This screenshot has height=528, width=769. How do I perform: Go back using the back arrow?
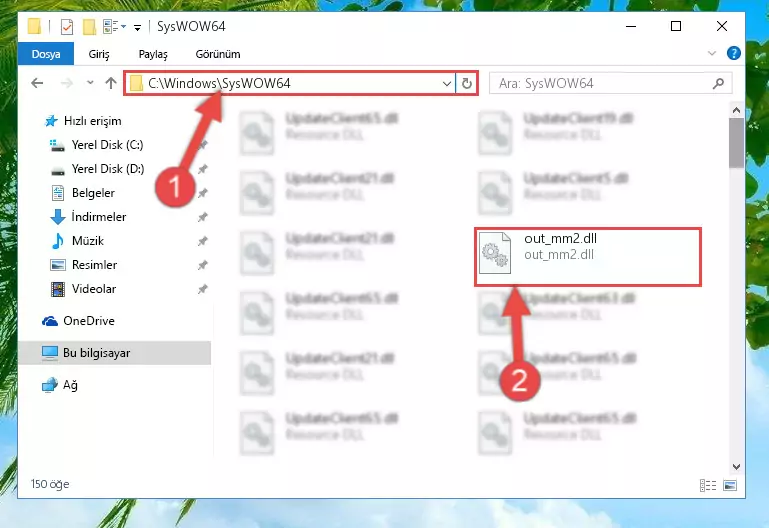coord(37,83)
